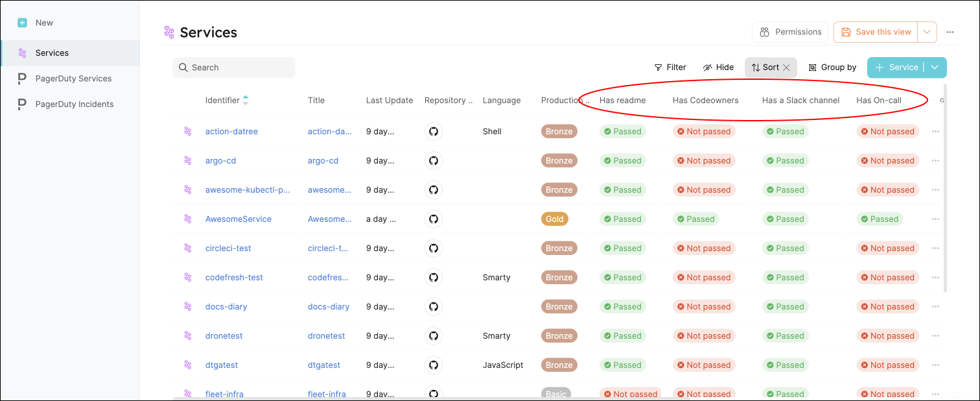Expand the Save this view dropdown arrow
This screenshot has width=980, height=401.
[x=927, y=32]
